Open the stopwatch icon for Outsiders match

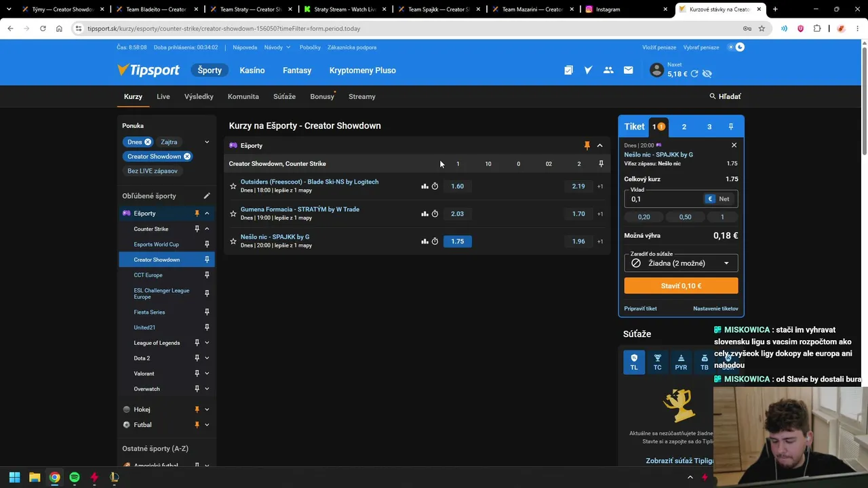coord(435,186)
